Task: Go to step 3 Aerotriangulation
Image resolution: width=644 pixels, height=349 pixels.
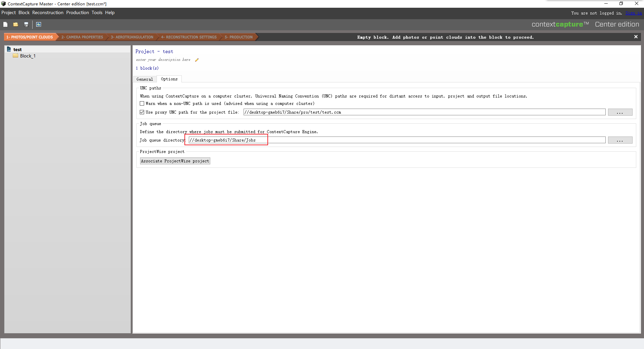Action: click(132, 37)
